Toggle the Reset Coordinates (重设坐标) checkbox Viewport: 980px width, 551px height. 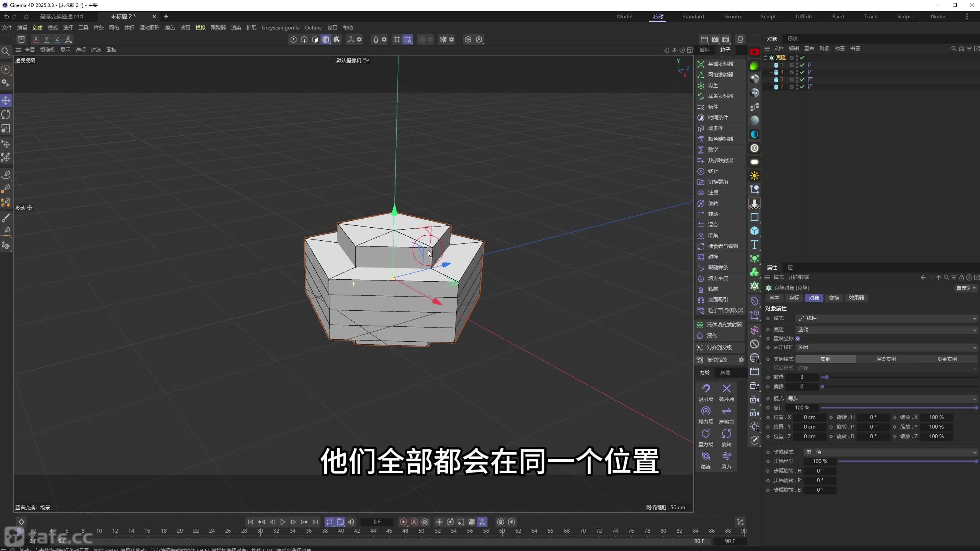[x=798, y=339]
